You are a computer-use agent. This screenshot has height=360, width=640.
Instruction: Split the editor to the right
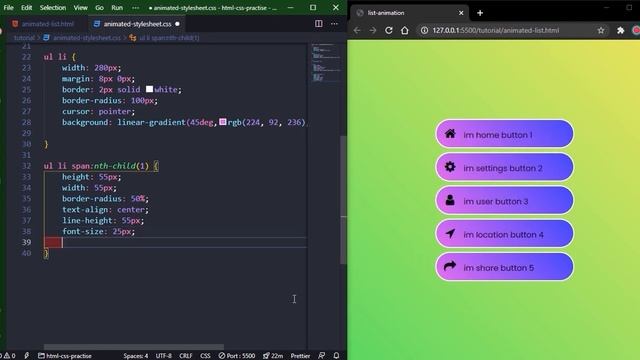[319, 24]
